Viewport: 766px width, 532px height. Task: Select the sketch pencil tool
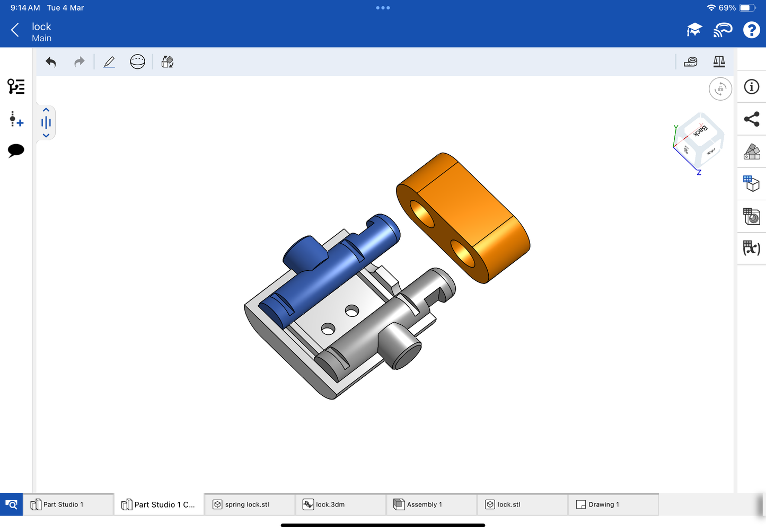coord(109,62)
